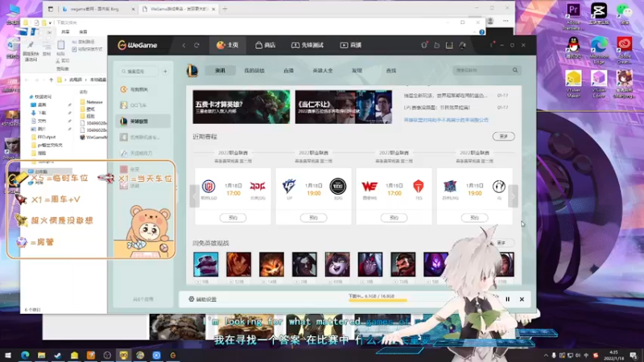Open the 商店 store tab

(x=265, y=45)
